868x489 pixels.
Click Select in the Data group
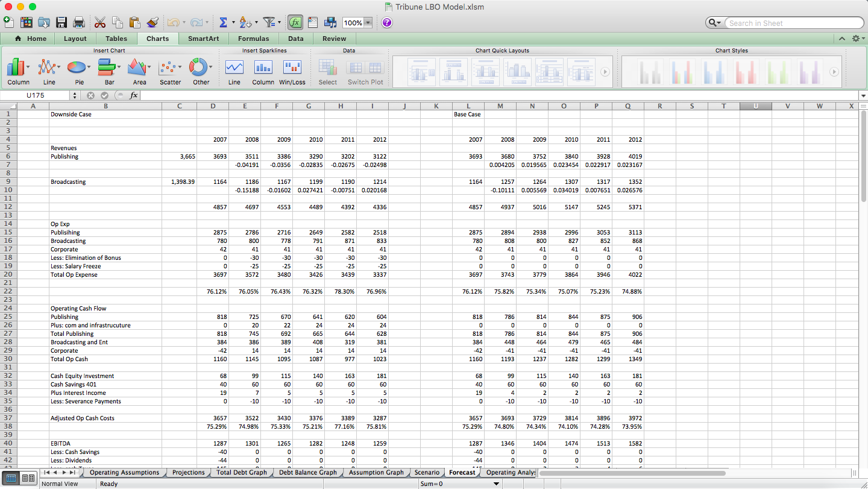[x=327, y=68]
